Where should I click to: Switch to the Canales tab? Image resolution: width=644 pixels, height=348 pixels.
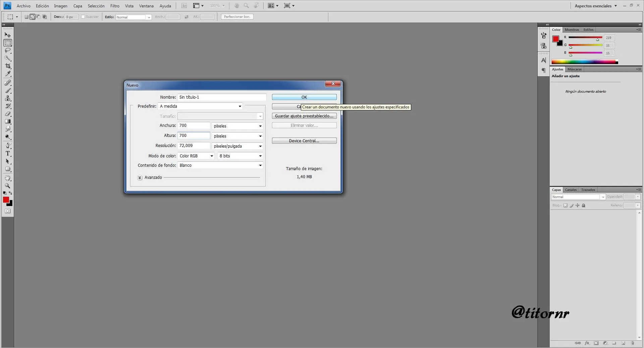click(x=571, y=190)
